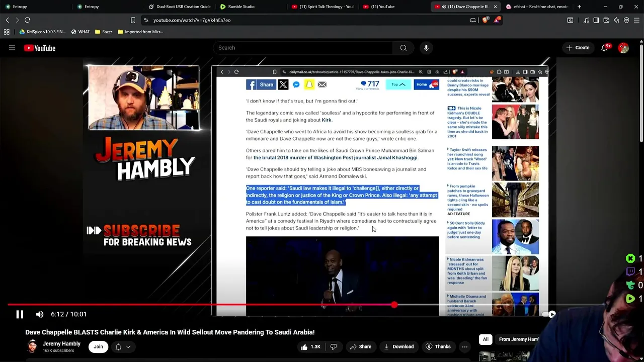Close the Dave Chappelle tab

point(495,7)
